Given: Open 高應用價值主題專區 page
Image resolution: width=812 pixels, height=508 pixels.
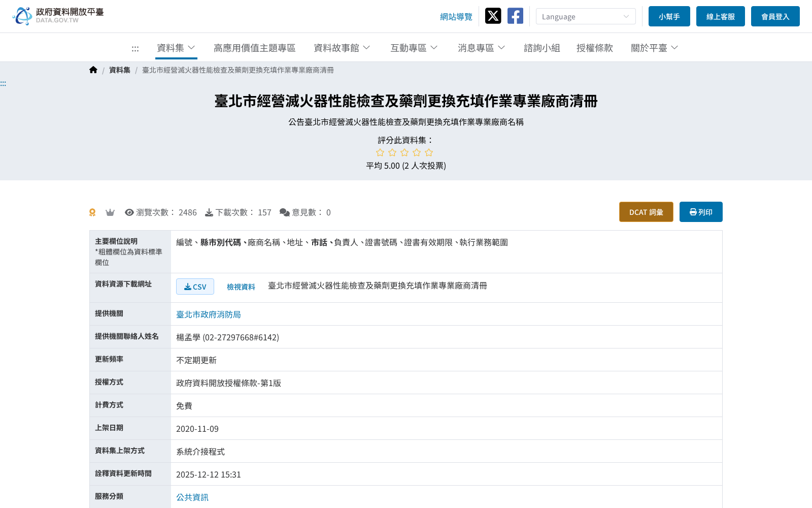Looking at the screenshot, I should point(255,48).
